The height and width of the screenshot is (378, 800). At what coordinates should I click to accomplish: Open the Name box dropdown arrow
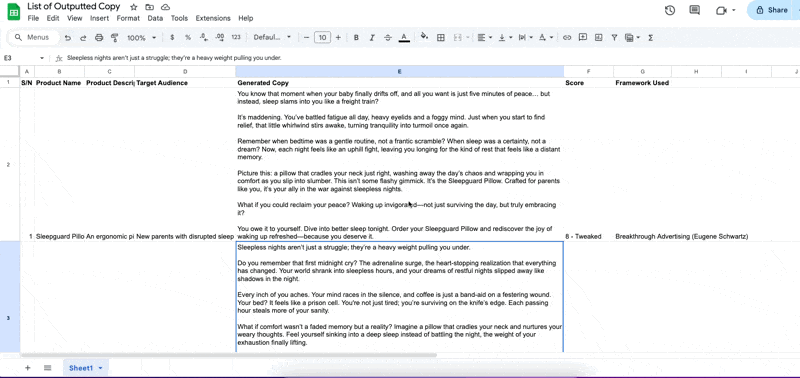42,58
